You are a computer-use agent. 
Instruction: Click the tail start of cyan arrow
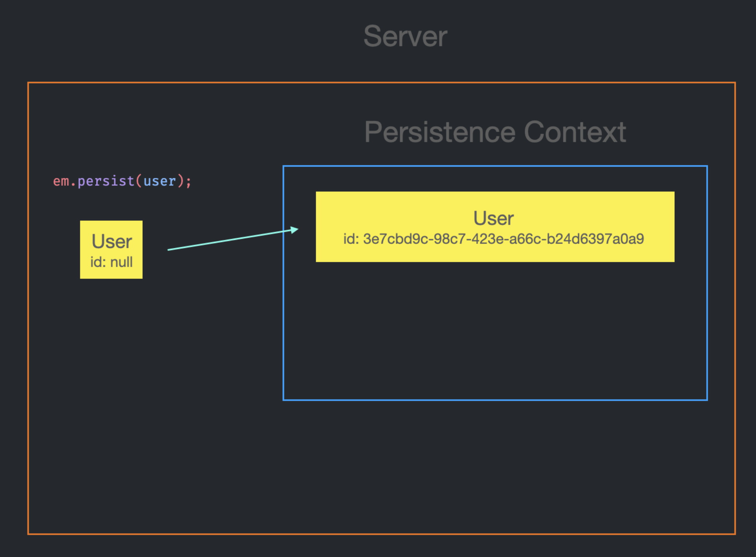(169, 250)
